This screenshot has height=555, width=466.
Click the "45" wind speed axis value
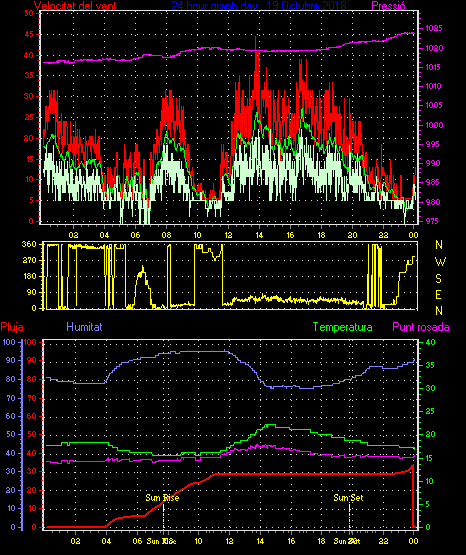(x=29, y=34)
